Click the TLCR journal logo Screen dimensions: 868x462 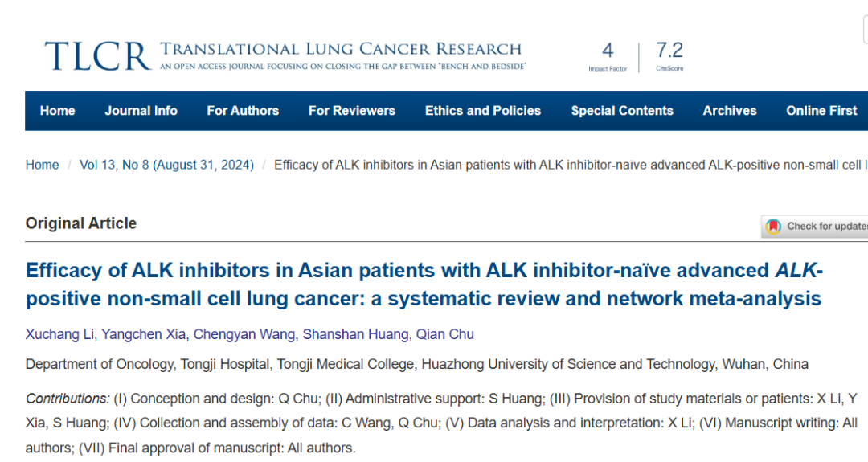pos(98,55)
